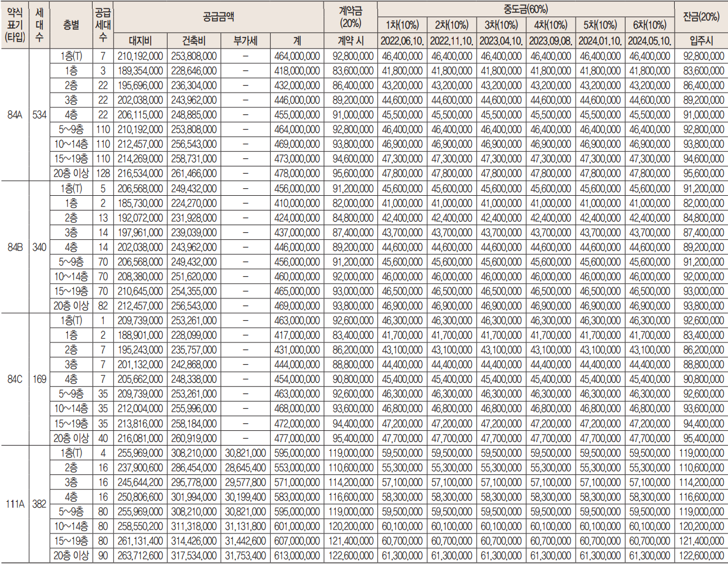This screenshot has height=564, width=728.
Task: Select the 3차(10%) installment header
Action: [x=501, y=25]
